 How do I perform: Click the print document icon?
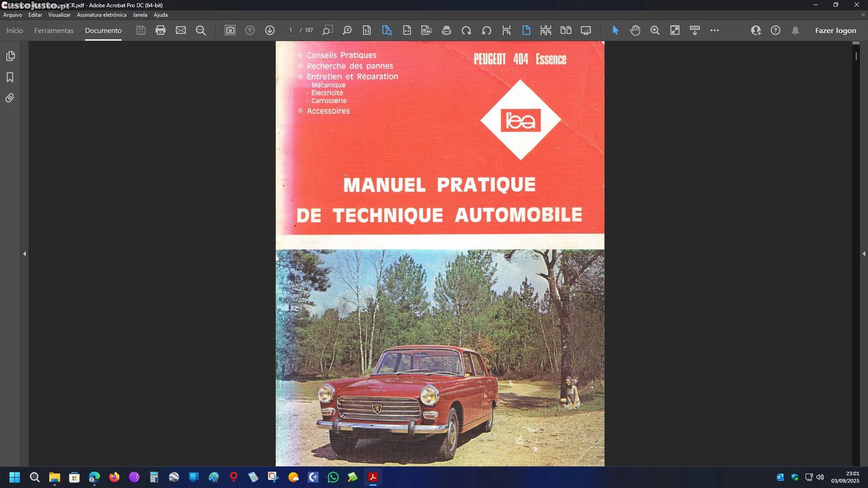click(160, 30)
